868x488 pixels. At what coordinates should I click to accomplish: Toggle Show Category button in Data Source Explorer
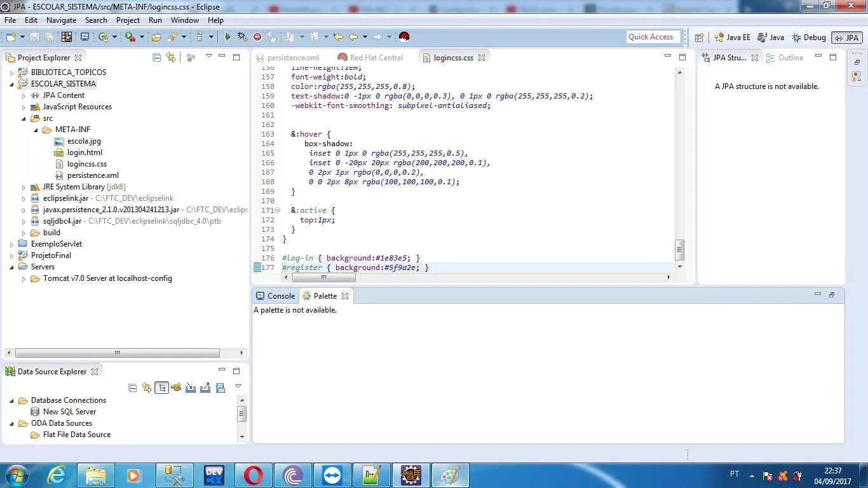coord(161,388)
